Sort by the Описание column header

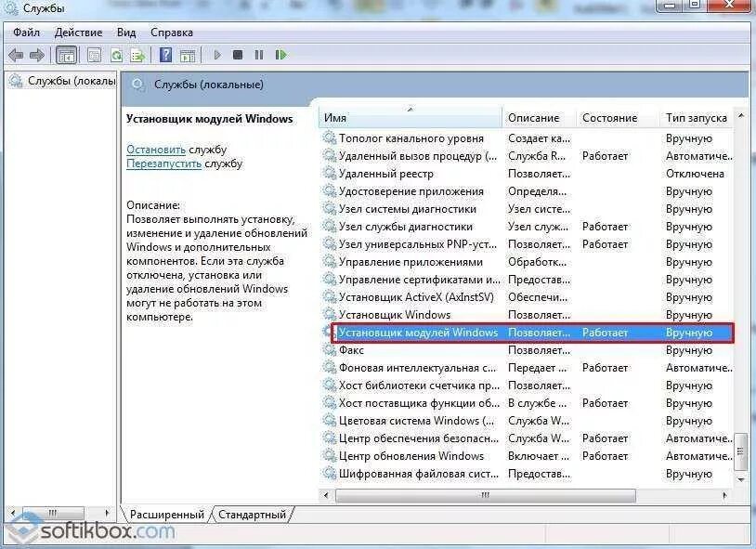[x=539, y=118]
